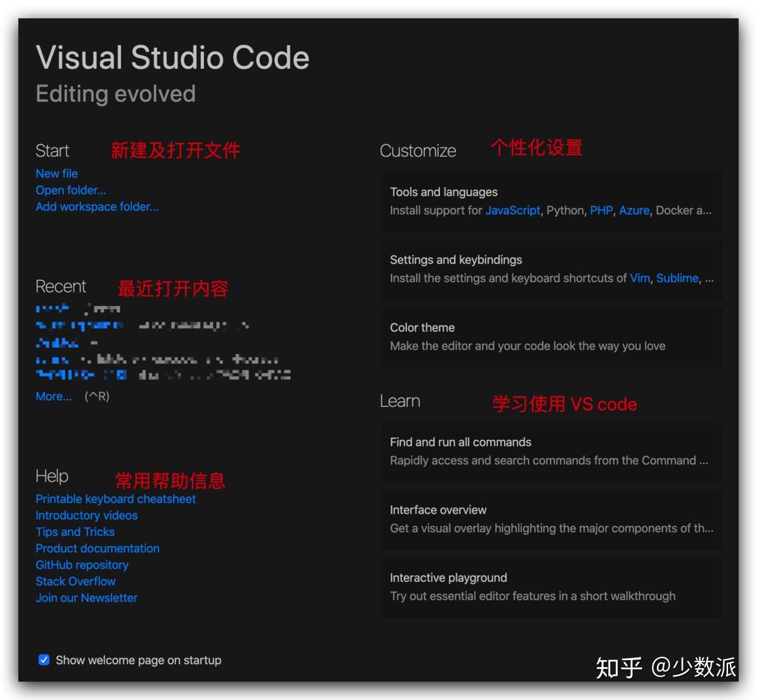The image size is (757, 700).
Task: Open Tips and Tricks link
Action: point(75,532)
